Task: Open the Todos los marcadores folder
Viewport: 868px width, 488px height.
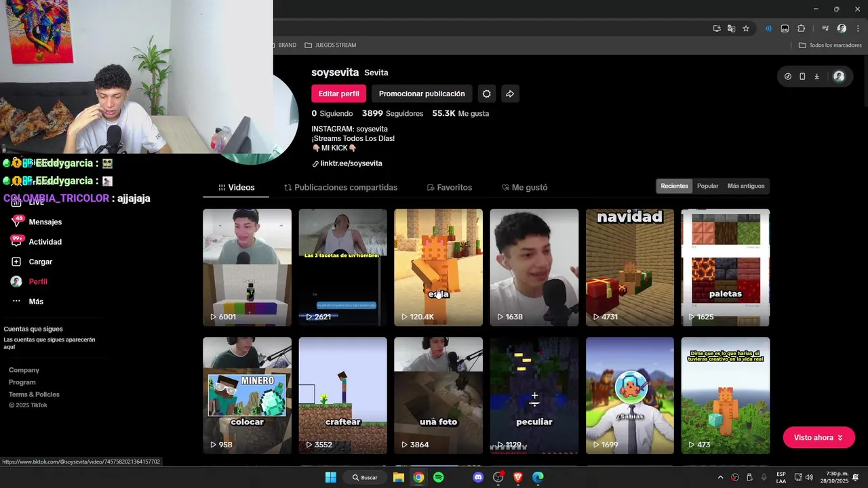Action: 830,45
